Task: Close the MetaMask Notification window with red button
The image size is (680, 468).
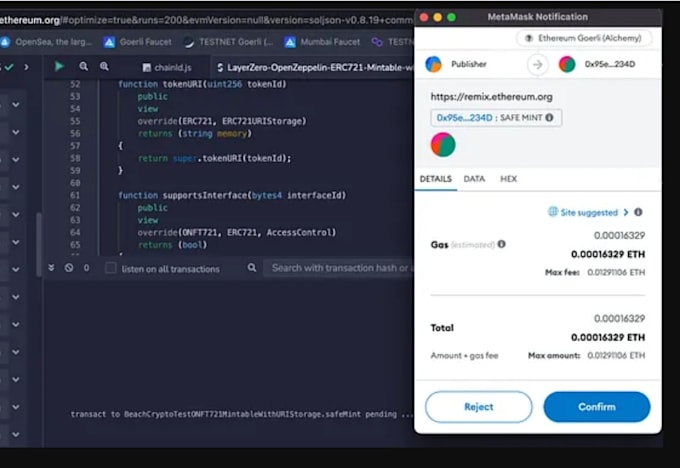Action: (424, 17)
